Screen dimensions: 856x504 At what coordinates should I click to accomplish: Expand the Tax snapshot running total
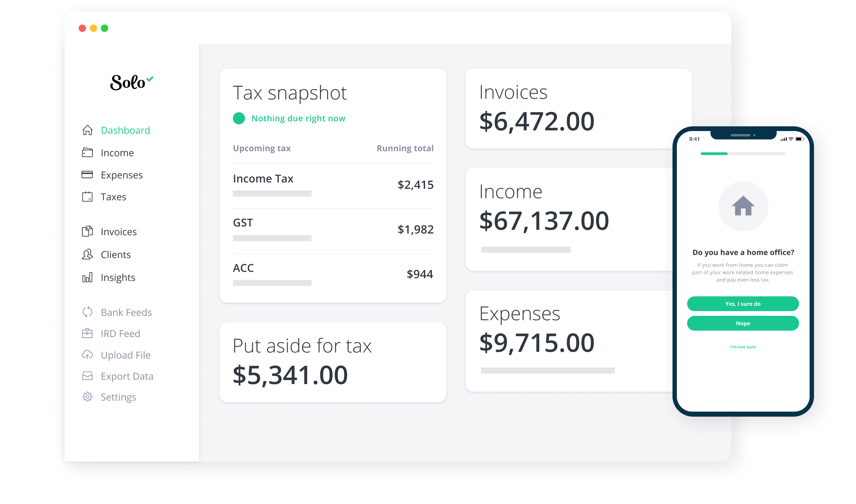[x=406, y=148]
